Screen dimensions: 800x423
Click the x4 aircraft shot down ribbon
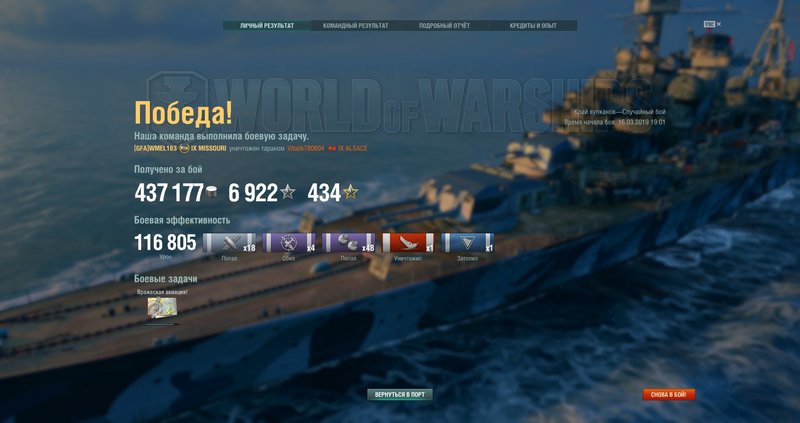coord(289,243)
